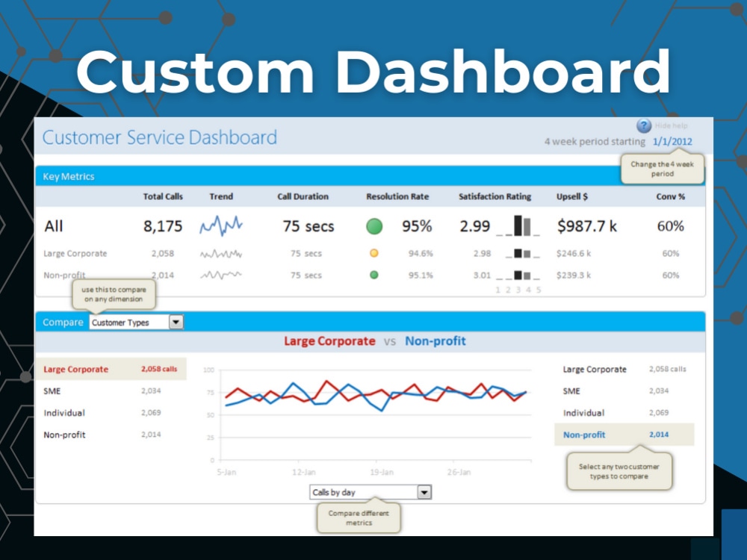Click the orange indicator for Large Corporate

click(x=373, y=253)
